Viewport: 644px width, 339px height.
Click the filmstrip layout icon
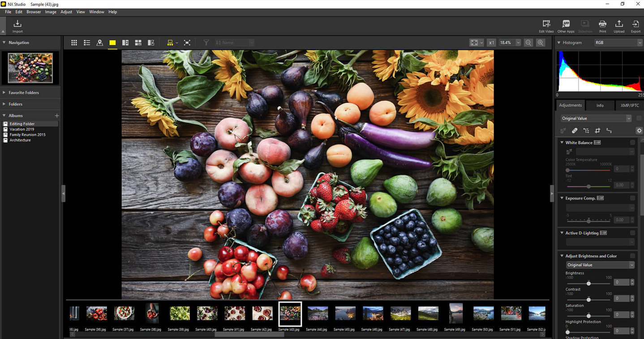click(x=170, y=43)
